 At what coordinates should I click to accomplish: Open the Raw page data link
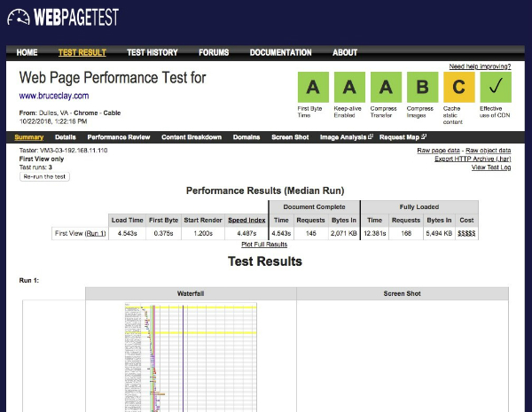[x=438, y=151]
